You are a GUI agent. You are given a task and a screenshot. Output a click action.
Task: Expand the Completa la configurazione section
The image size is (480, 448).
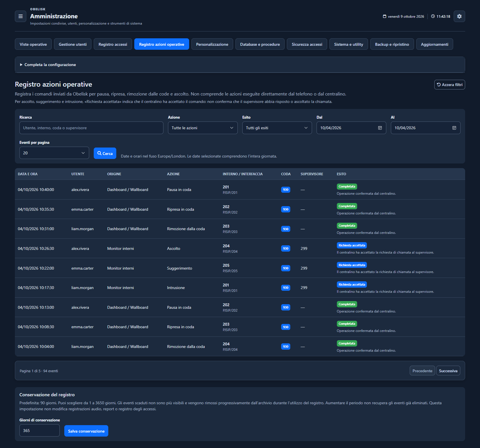coord(240,65)
